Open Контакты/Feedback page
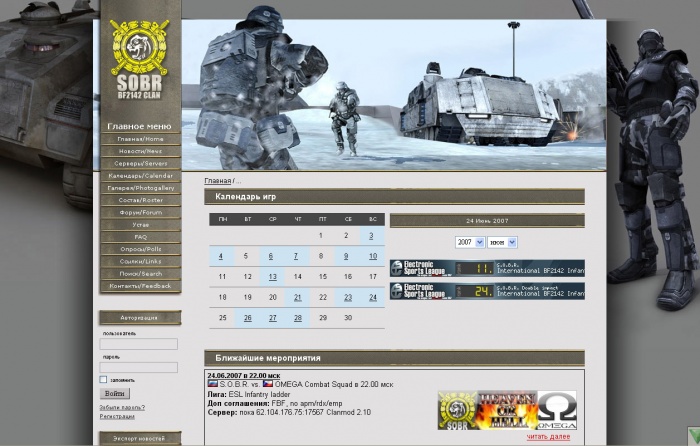This screenshot has height=446, width=700. [x=141, y=286]
